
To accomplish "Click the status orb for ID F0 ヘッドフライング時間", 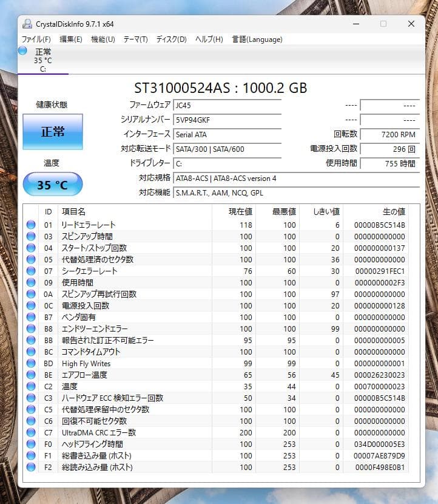I will [x=31, y=444].
